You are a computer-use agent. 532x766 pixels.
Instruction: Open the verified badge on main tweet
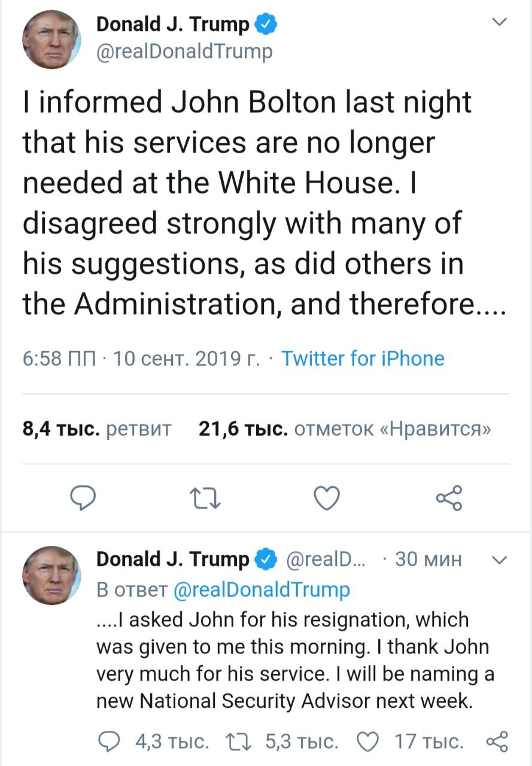click(266, 25)
